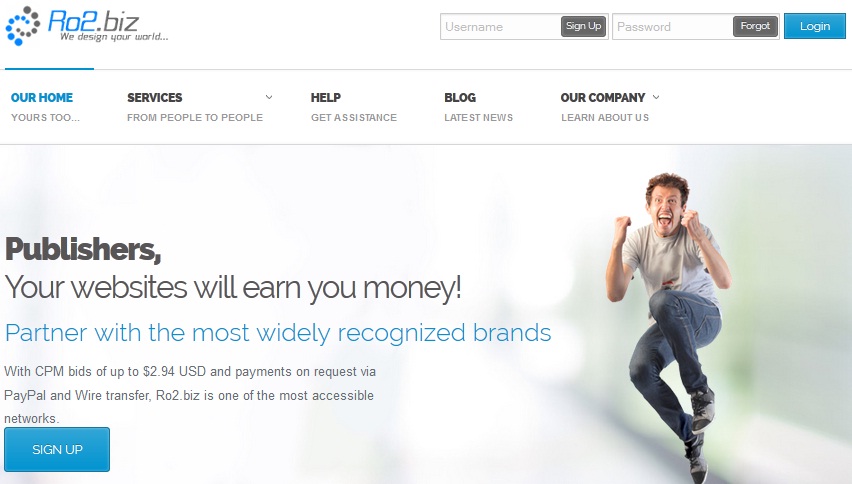Click the small Sign Up button in header
Image resolution: width=852 pixels, height=484 pixels.
click(x=583, y=26)
